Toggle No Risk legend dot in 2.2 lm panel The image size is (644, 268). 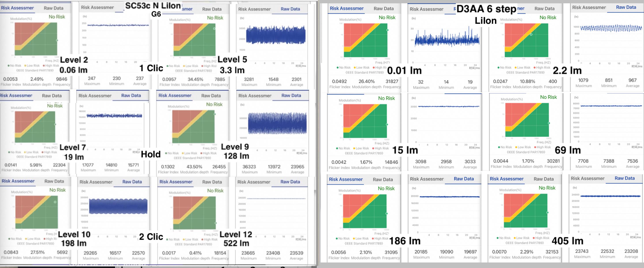click(x=499, y=68)
